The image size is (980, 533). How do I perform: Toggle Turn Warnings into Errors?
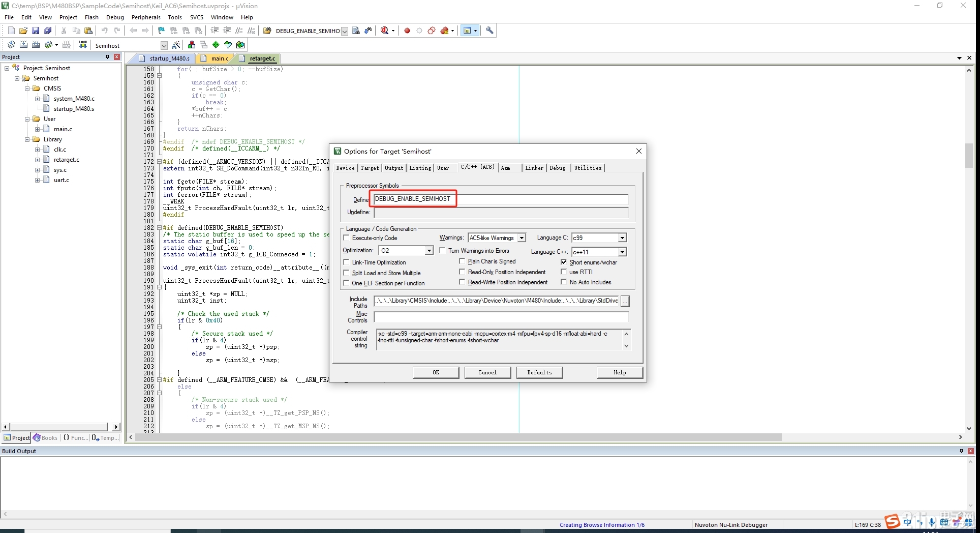click(442, 250)
